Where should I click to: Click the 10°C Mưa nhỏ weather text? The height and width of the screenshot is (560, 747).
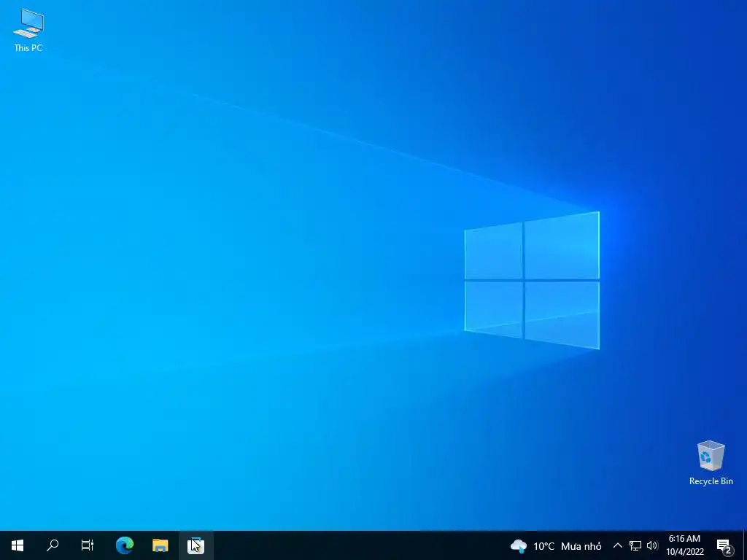[x=567, y=546]
